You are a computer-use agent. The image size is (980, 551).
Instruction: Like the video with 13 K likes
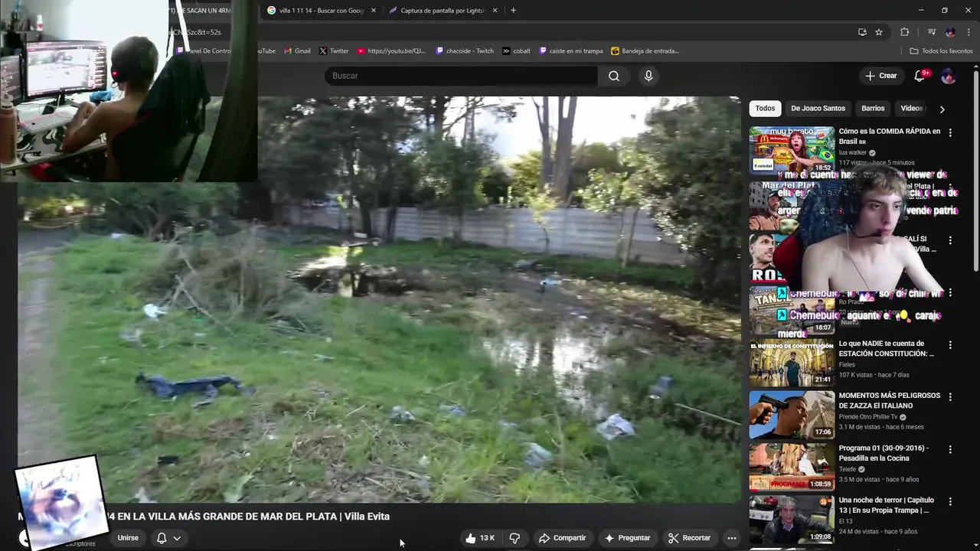[x=480, y=538]
